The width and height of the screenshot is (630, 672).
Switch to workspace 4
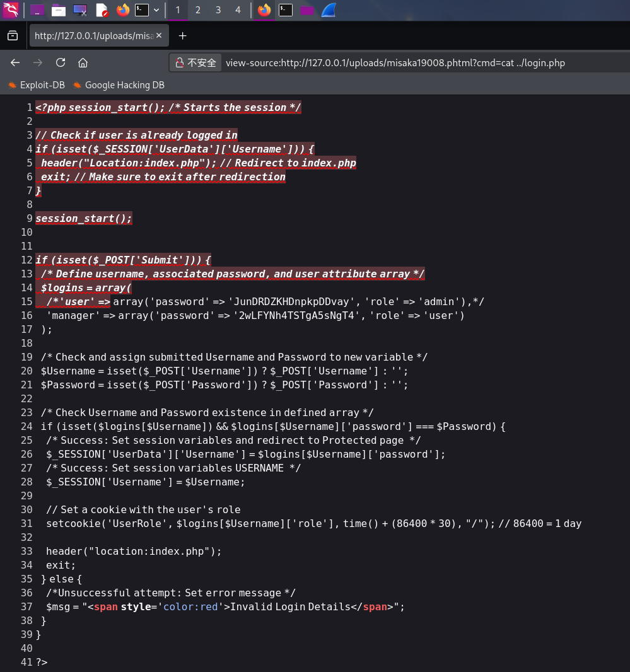click(x=238, y=10)
